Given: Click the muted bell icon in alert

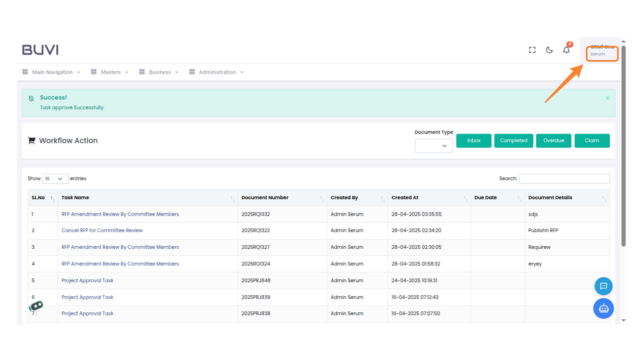Looking at the screenshot, I should (31, 98).
